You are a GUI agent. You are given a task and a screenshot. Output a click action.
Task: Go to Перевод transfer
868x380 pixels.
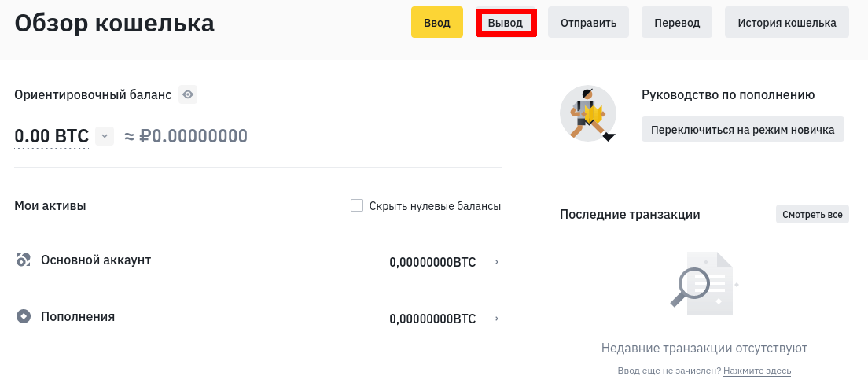pyautogui.click(x=677, y=23)
